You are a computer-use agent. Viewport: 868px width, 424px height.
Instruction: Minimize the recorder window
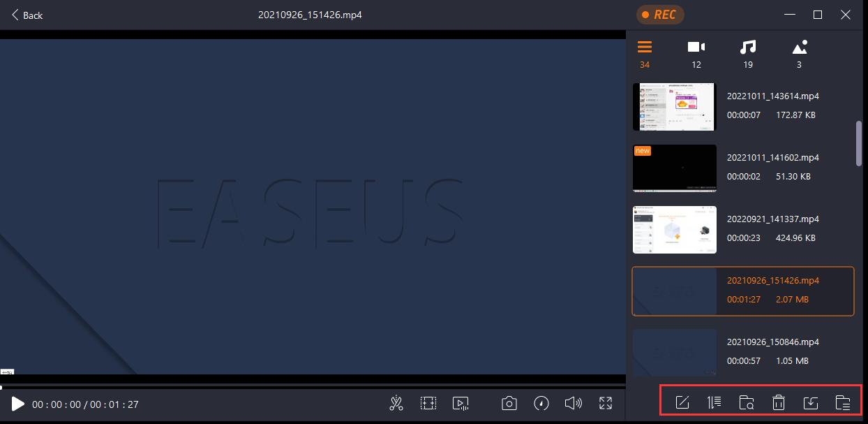[790, 15]
